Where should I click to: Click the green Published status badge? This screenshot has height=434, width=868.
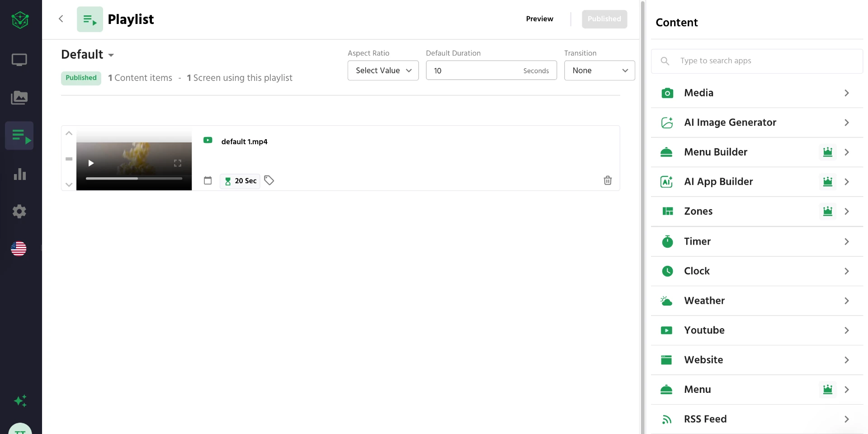tap(81, 78)
